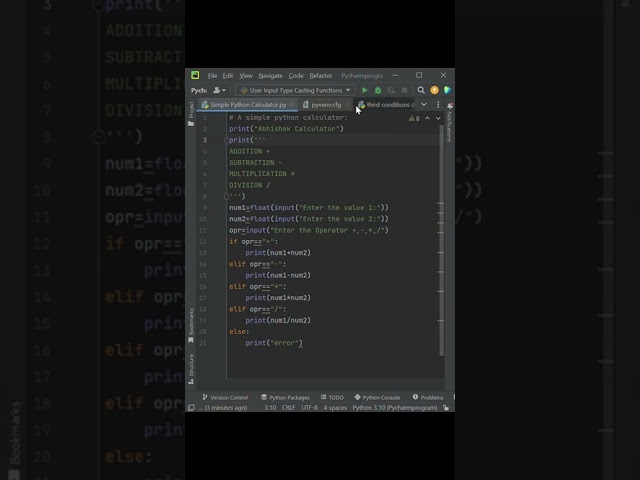
Task: Click the editor vertical scrollbar
Action: [x=442, y=241]
